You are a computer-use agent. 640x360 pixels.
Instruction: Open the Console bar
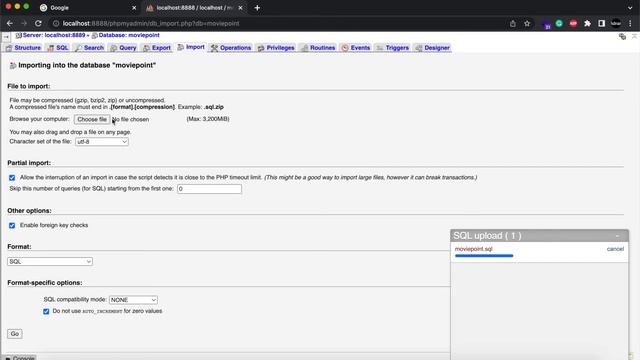20,358
